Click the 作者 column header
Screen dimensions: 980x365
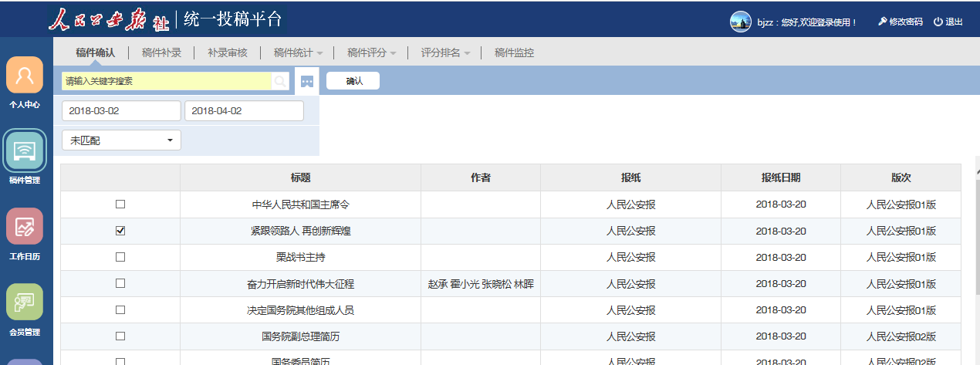pos(481,177)
